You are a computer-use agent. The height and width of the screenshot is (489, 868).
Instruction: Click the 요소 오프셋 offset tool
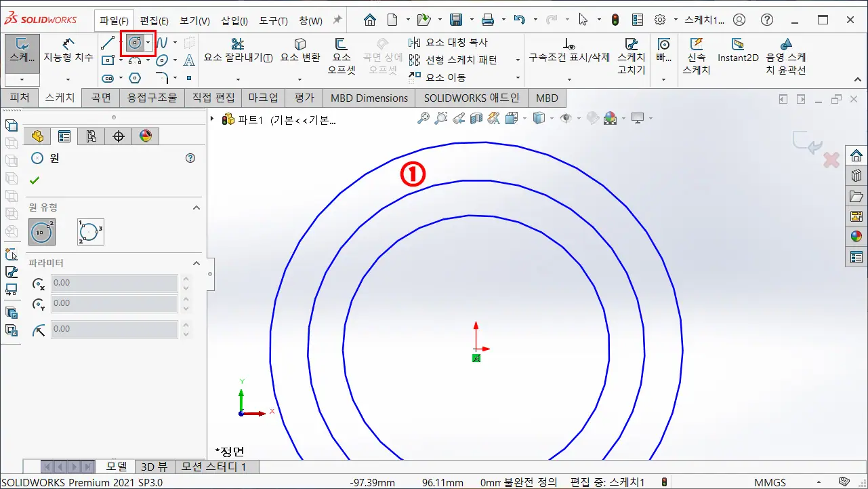[x=342, y=56]
